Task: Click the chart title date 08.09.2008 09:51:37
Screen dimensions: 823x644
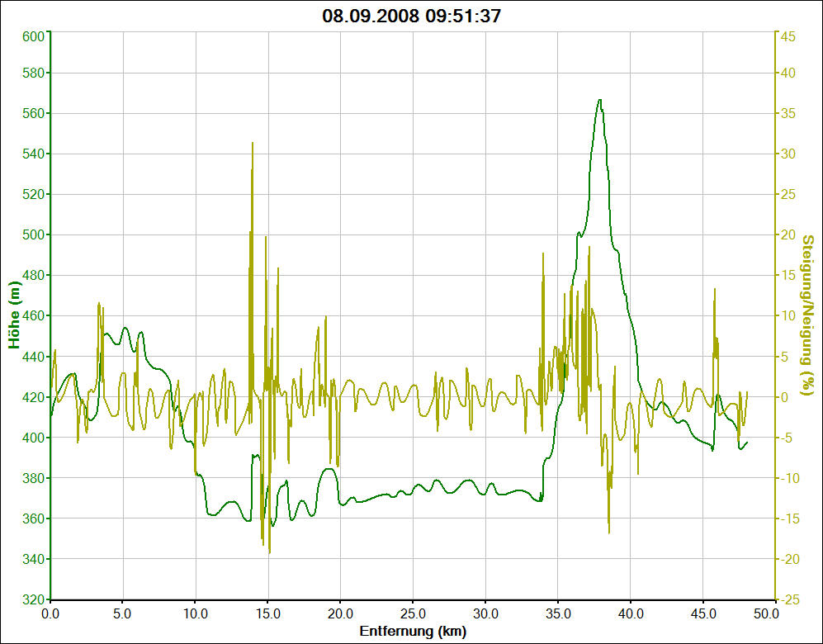Action: (411, 16)
